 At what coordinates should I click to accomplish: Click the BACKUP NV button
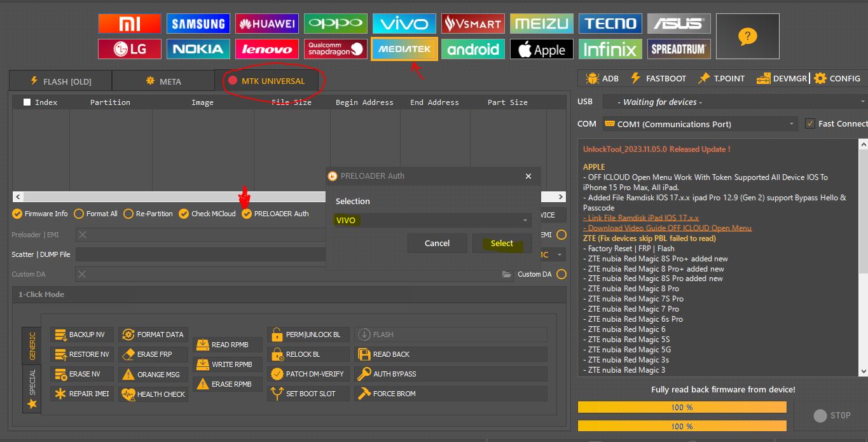pyautogui.click(x=82, y=335)
